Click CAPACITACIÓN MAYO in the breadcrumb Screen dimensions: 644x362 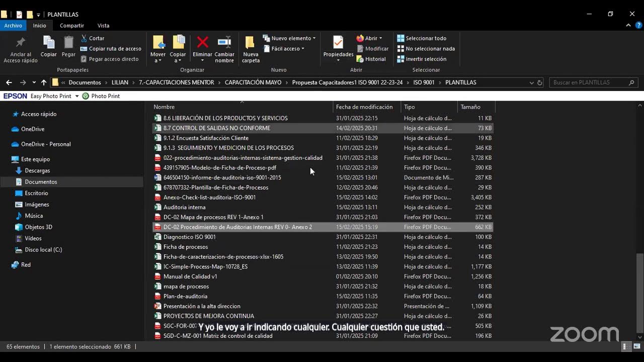[253, 82]
